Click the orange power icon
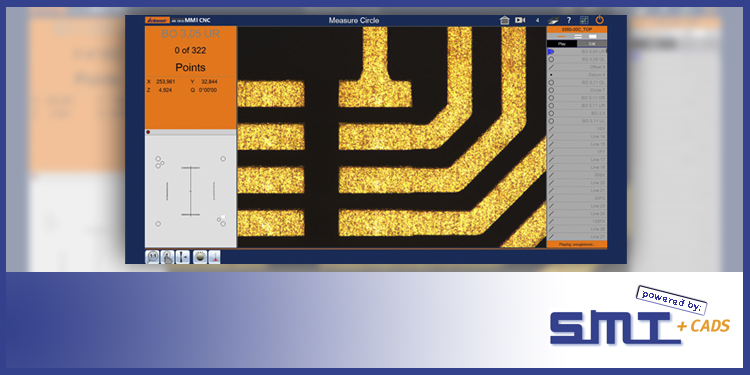750x375 pixels. click(x=599, y=20)
